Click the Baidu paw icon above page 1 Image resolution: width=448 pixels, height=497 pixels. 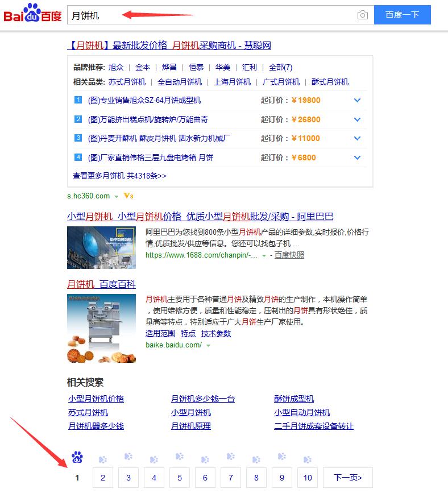click(77, 457)
